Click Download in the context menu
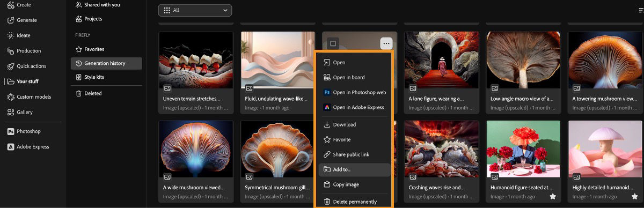 [x=354, y=125]
